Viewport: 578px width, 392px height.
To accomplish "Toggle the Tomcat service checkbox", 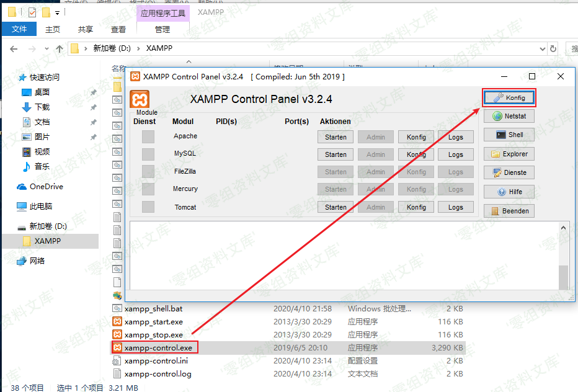I will (x=148, y=207).
